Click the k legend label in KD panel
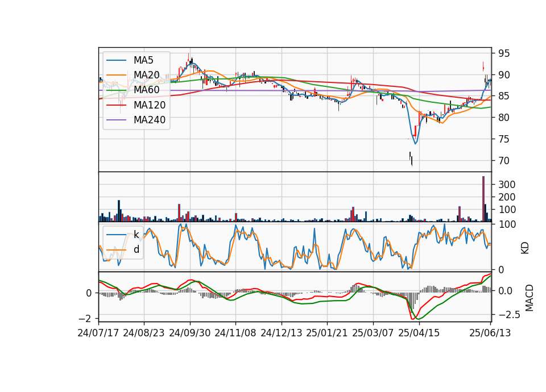The width and height of the screenshot is (546, 392). point(136,235)
